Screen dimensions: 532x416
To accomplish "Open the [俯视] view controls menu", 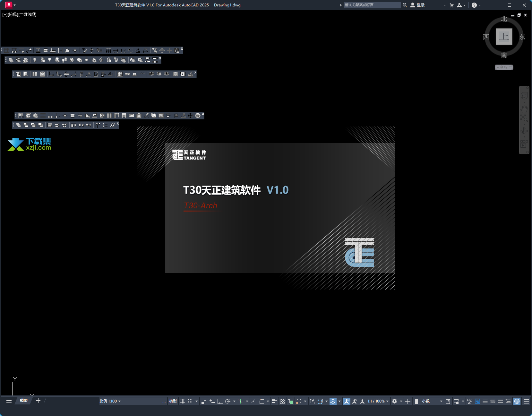I will point(13,15).
